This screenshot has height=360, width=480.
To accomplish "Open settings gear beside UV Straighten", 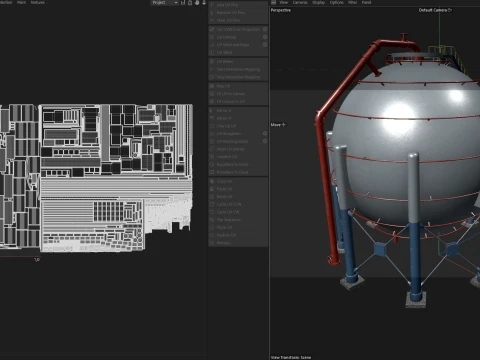I will pos(265,134).
